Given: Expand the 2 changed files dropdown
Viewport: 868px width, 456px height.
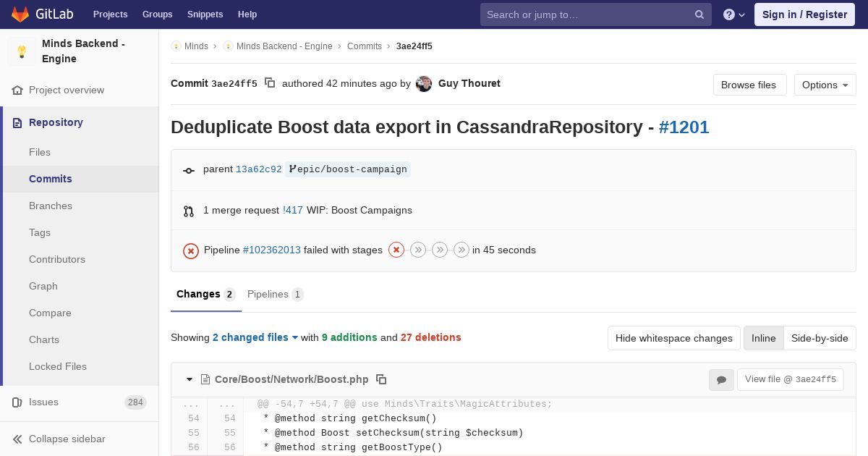Looking at the screenshot, I should pyautogui.click(x=255, y=337).
